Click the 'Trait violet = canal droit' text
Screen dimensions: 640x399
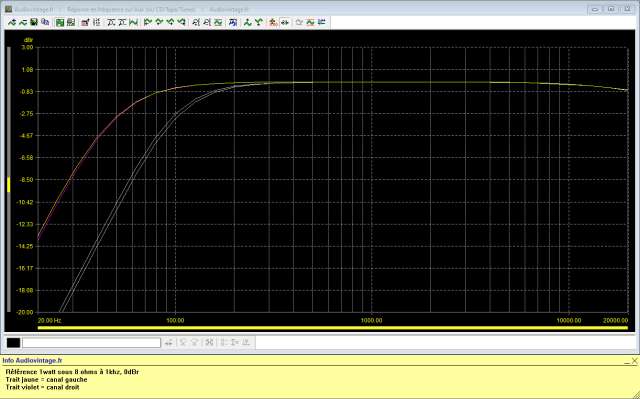pos(42,388)
